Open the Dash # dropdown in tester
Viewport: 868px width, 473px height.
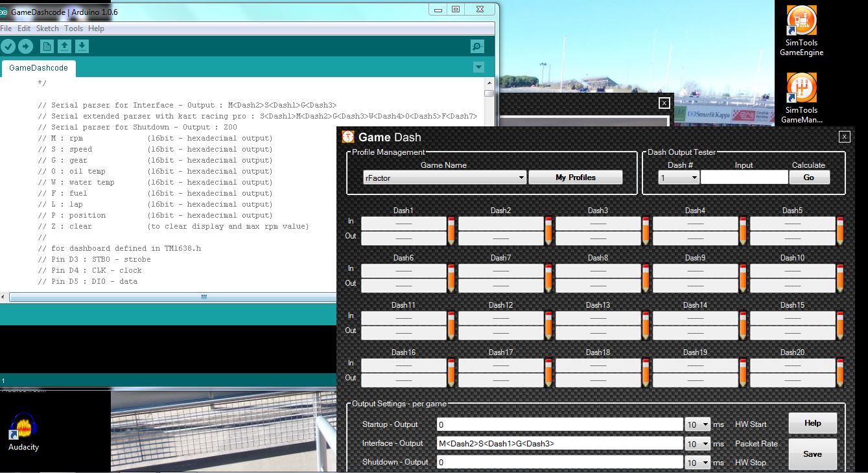[678, 178]
